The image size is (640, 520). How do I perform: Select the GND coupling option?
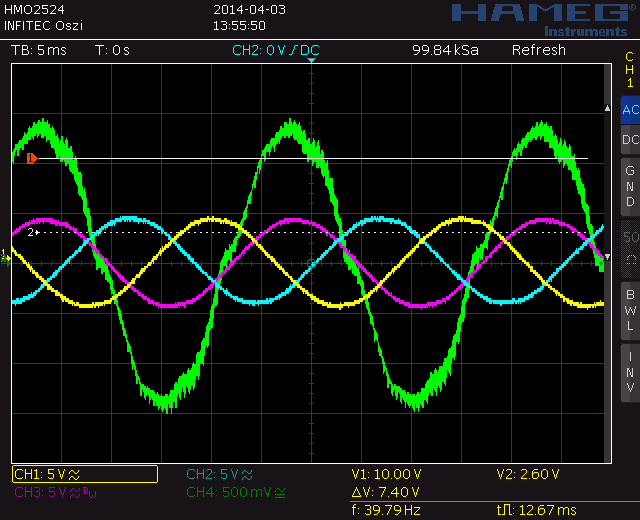[x=630, y=187]
